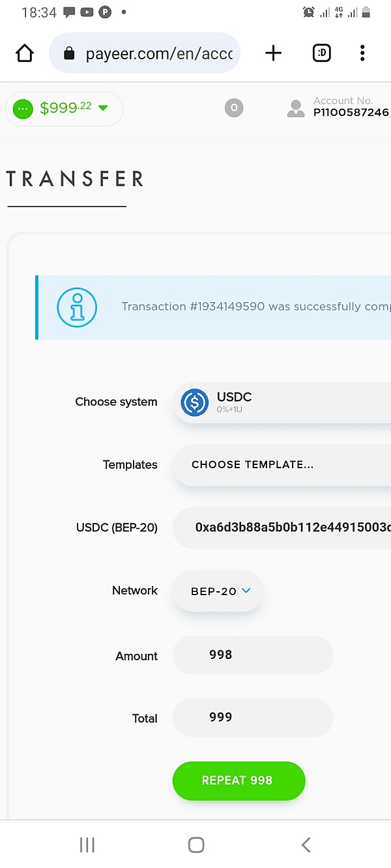Image resolution: width=391 pixels, height=868 pixels.
Task: Expand the $999.22 balance dropdown arrow
Action: [x=103, y=108]
